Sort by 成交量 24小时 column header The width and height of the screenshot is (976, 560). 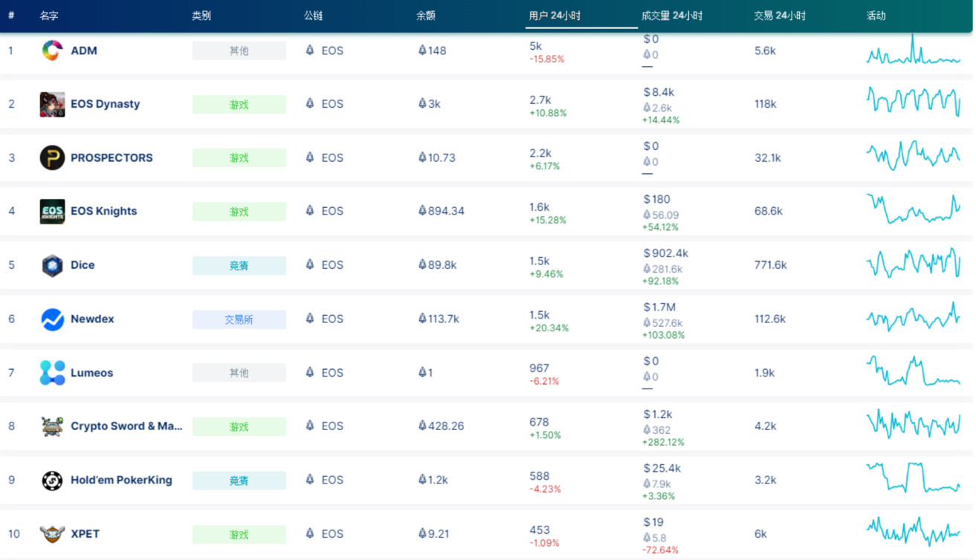672,16
